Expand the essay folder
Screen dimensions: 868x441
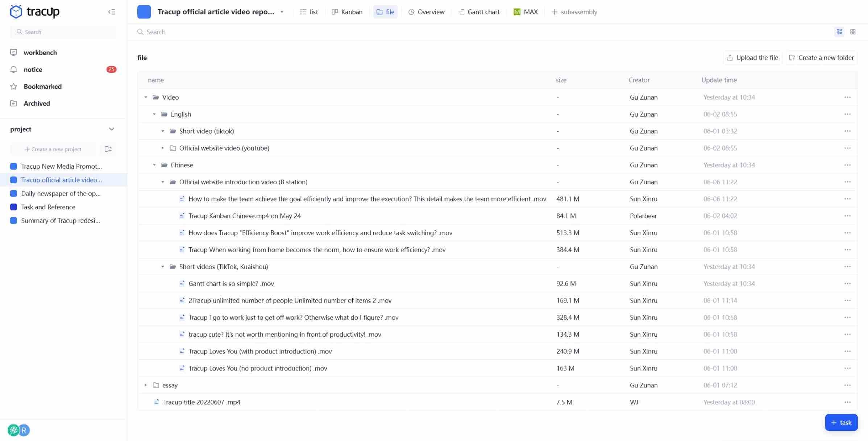click(x=146, y=385)
